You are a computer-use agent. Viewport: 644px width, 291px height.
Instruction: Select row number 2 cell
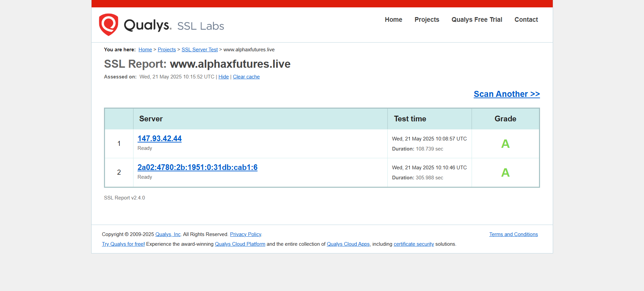tap(119, 172)
